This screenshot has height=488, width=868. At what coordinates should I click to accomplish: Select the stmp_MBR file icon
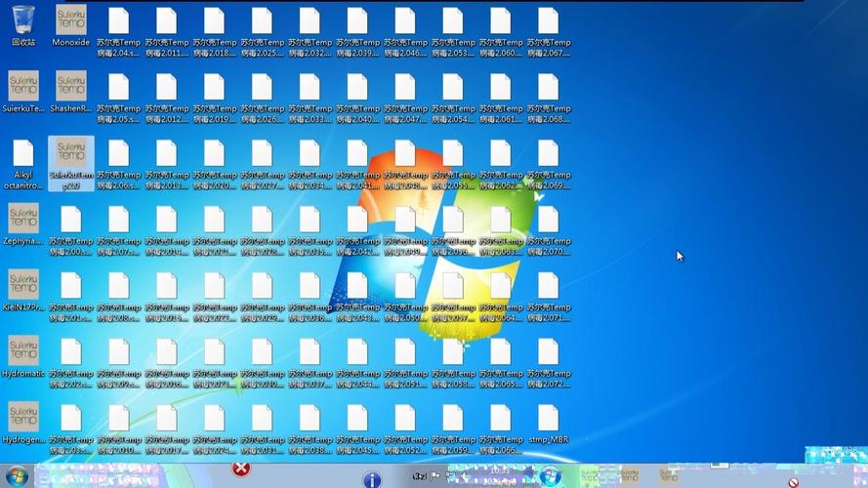pos(548,424)
